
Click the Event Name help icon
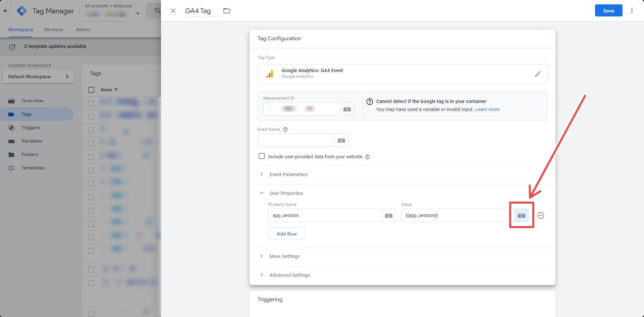(285, 129)
